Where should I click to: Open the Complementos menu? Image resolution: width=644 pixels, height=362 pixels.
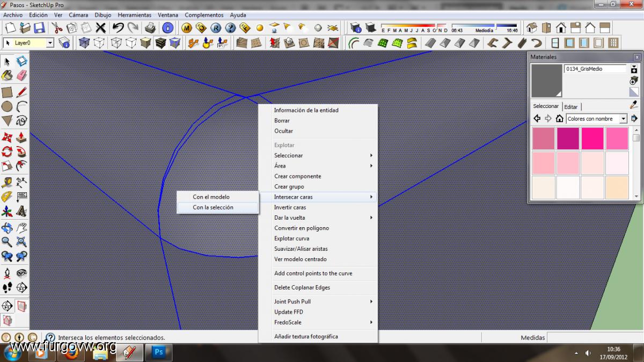[x=204, y=15]
